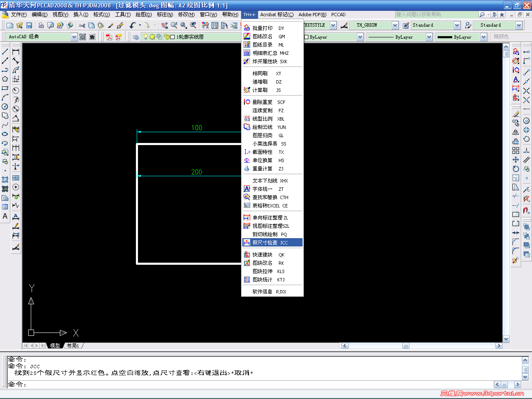
Task: Open the Dimension Style manager icon
Action: tap(344, 25)
